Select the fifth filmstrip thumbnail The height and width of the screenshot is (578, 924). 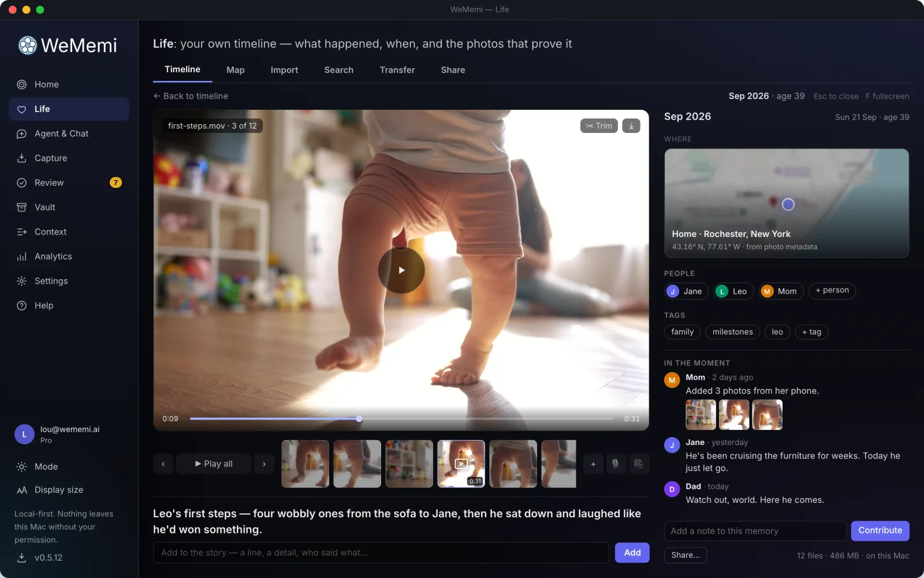513,464
